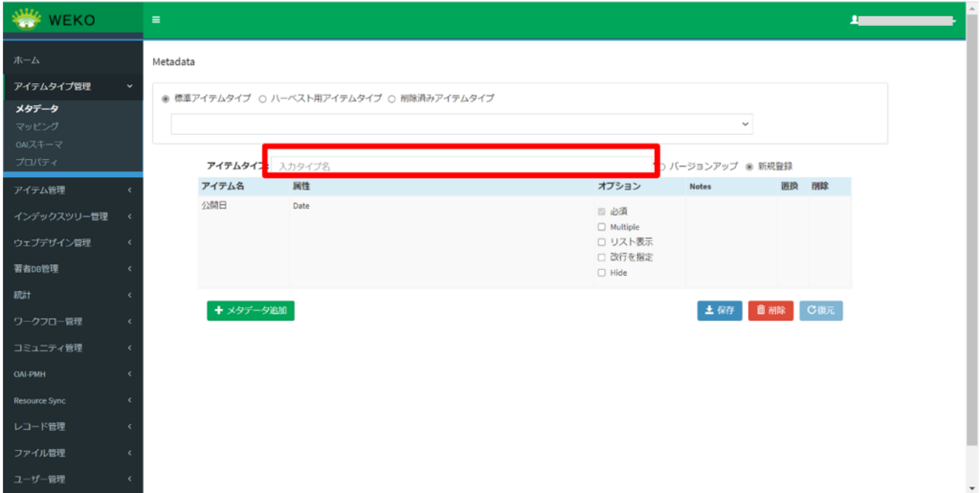Select the 標準アイテムタイプ radio button
Viewport: 980px width, 493px height.
pyautogui.click(x=166, y=99)
